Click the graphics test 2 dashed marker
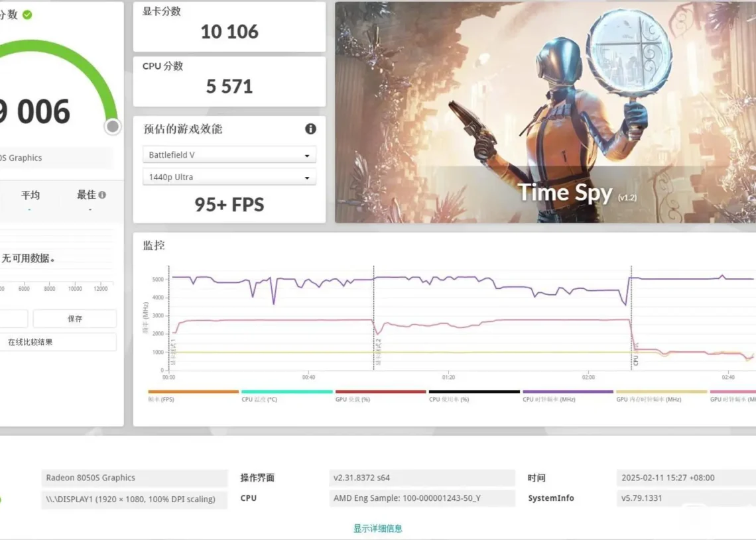This screenshot has width=756, height=540. [x=373, y=318]
